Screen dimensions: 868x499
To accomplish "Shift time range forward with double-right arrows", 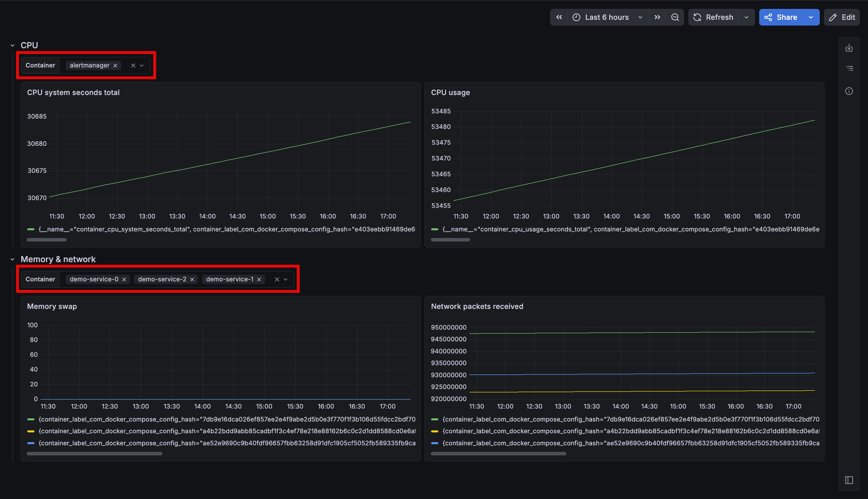I will tap(657, 17).
